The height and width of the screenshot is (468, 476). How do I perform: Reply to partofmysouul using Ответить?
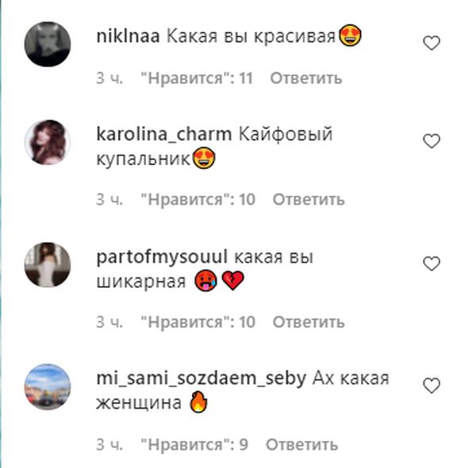pos(309,322)
